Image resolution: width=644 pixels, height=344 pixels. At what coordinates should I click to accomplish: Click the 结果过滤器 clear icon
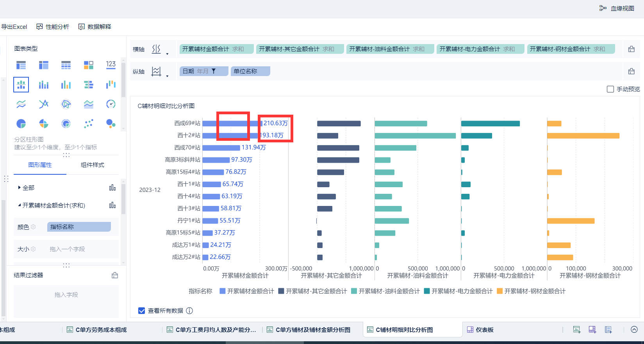click(x=115, y=275)
